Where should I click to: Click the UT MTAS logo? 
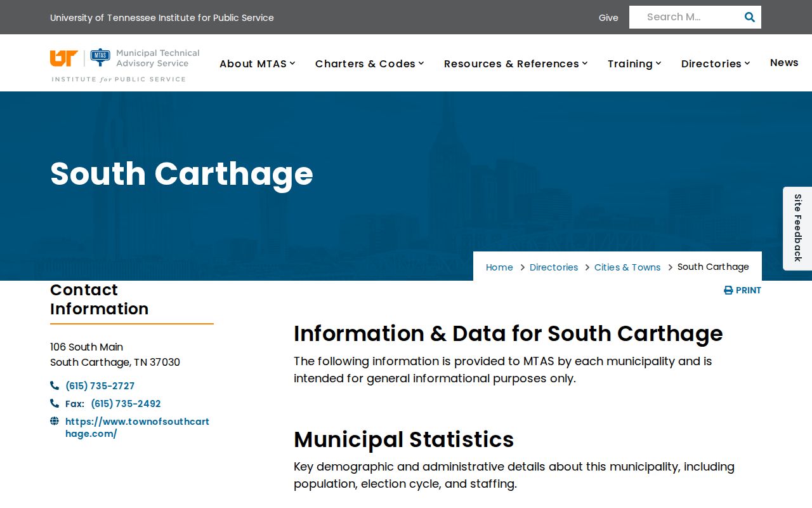(125, 65)
